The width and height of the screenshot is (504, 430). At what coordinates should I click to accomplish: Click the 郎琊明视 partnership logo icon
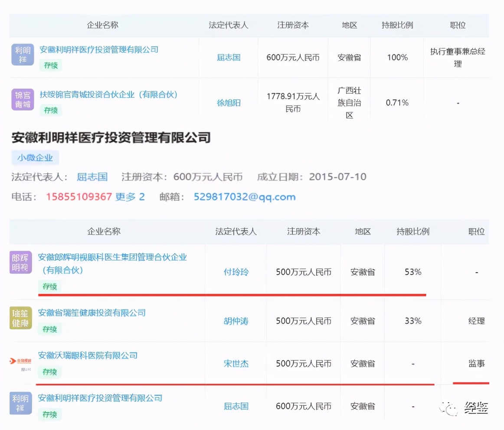coord(20,262)
